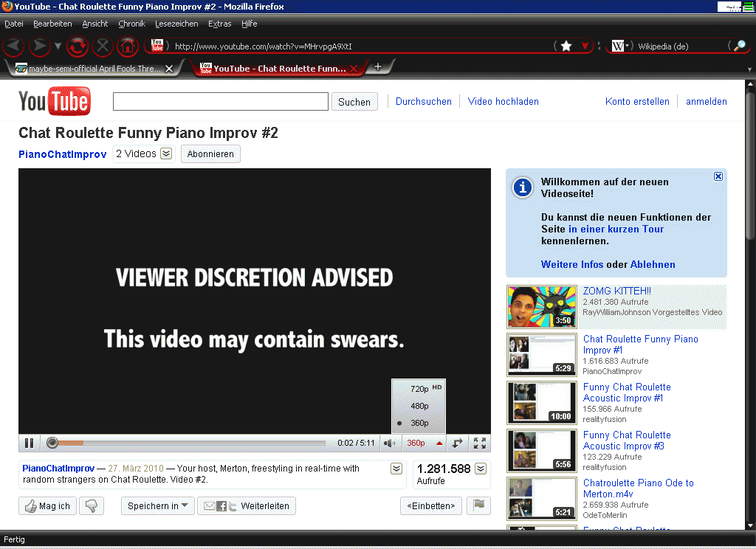Collapse the 360p quality menu button
This screenshot has height=549, width=756.
(x=425, y=443)
